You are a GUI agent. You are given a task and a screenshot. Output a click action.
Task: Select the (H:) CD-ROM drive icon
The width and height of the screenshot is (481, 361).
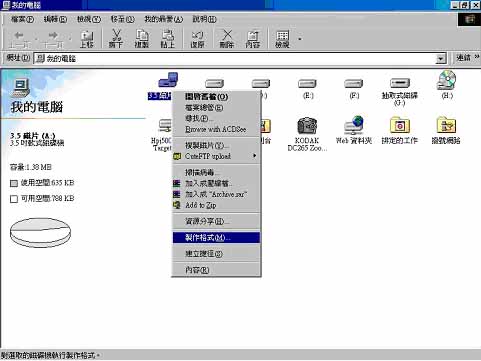[446, 80]
